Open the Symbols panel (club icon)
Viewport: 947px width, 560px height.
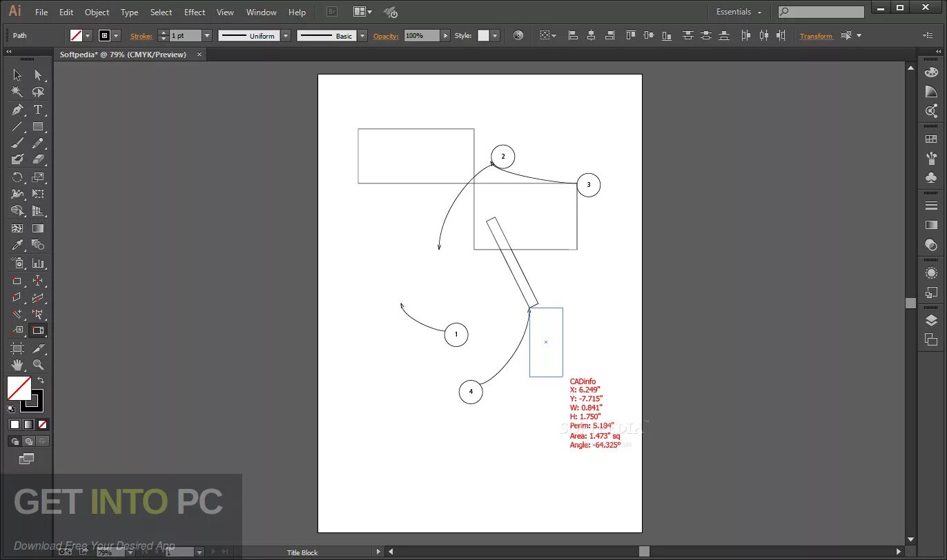point(931,177)
